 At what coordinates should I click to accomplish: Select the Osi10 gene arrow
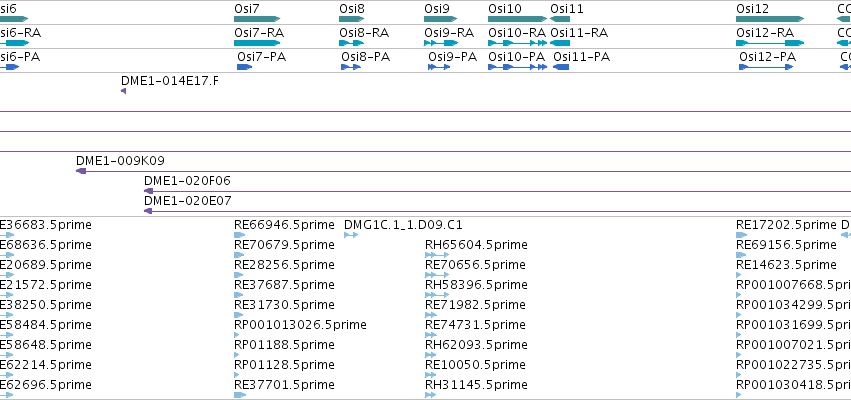tap(517, 19)
